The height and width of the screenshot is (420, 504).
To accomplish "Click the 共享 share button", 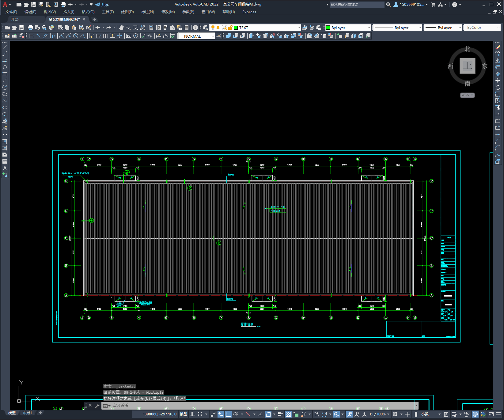I will click(102, 5).
